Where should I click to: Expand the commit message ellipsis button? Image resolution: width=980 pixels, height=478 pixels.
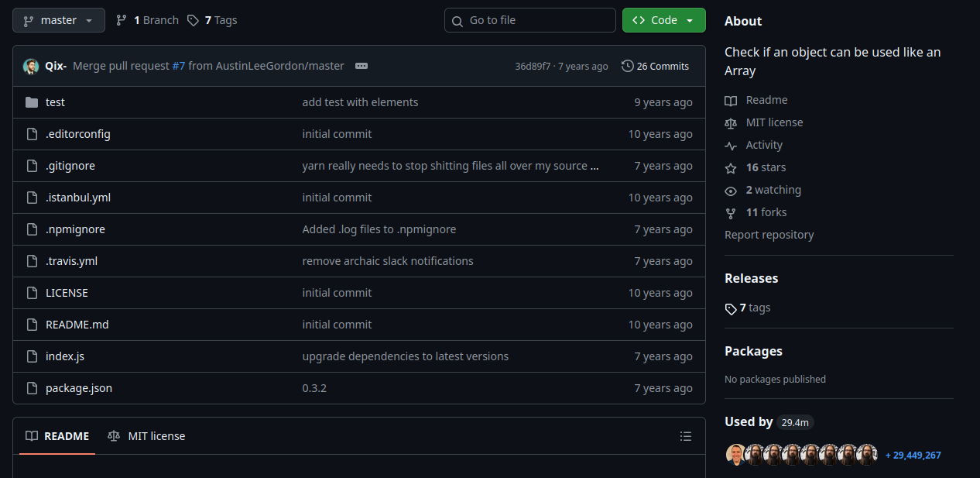pyautogui.click(x=362, y=66)
